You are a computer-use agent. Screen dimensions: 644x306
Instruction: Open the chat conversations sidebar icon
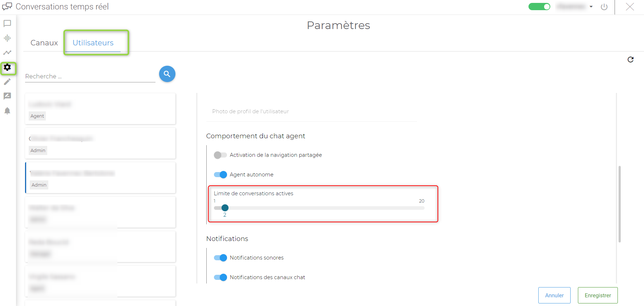7,24
